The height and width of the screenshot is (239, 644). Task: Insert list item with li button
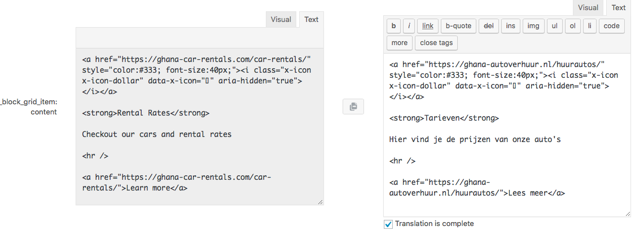pos(589,26)
